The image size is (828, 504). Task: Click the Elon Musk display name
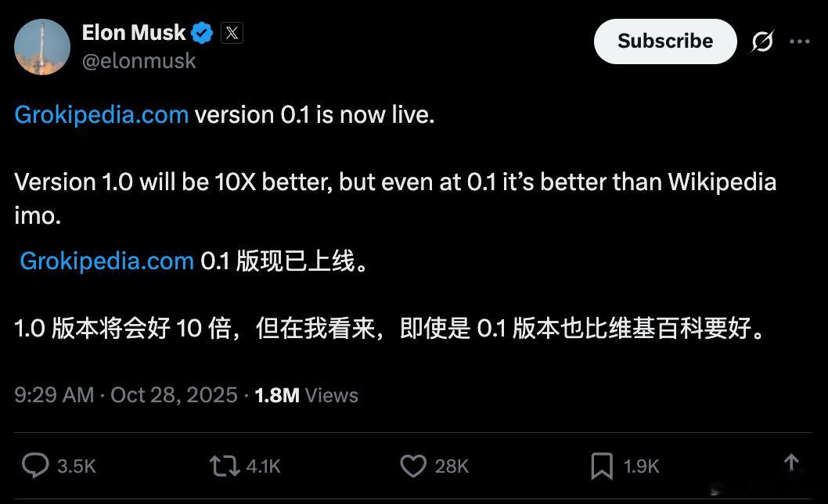(134, 33)
